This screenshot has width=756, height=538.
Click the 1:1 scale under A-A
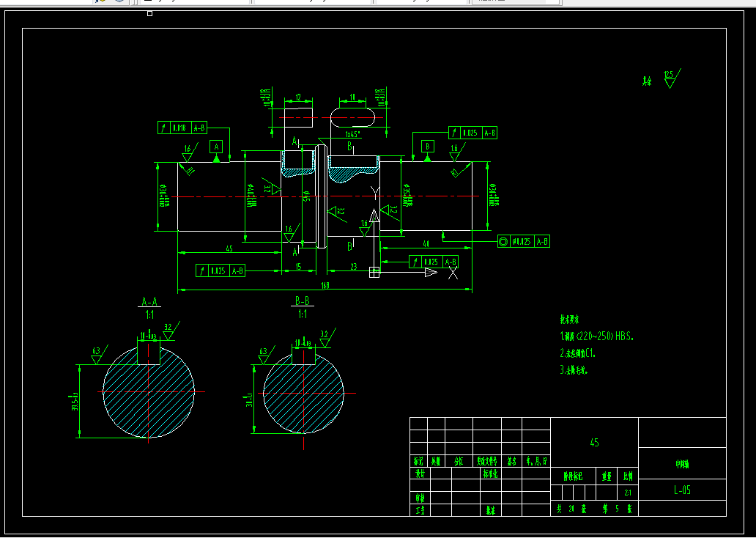tap(149, 315)
